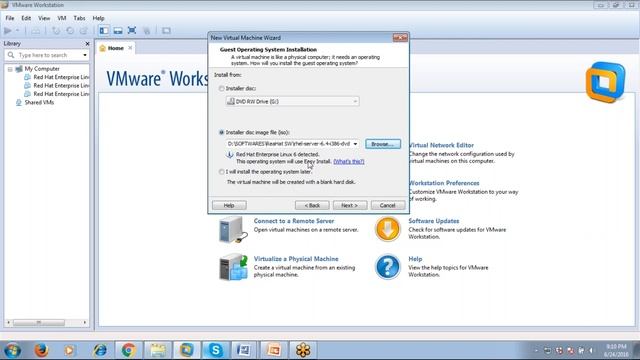The width and height of the screenshot is (640, 360).
Task: Launch Firefox from the taskbar
Action: (41, 350)
